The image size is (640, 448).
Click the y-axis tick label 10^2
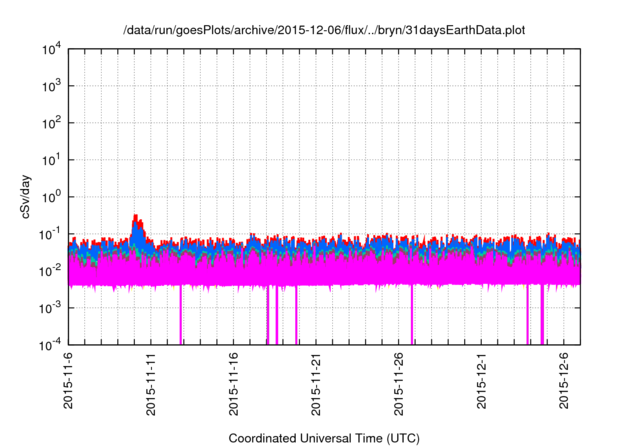point(51,123)
